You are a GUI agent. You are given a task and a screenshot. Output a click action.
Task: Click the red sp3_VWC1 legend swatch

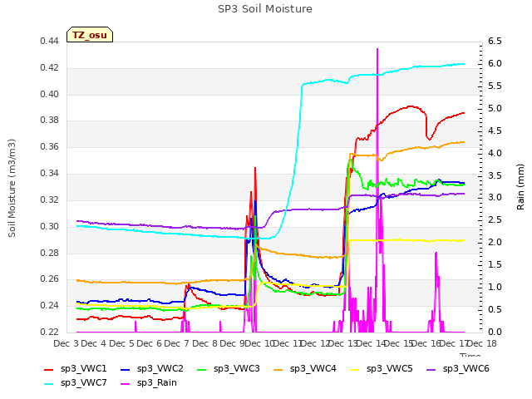coord(49,369)
